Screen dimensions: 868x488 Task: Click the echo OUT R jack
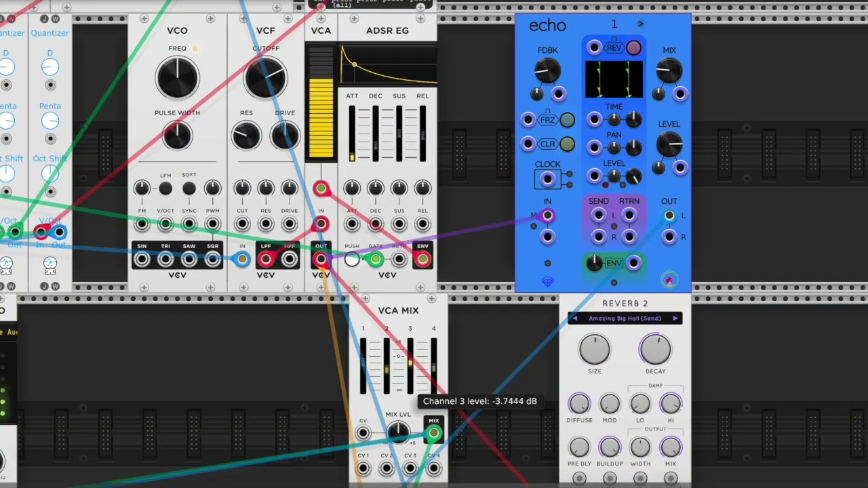coord(669,237)
